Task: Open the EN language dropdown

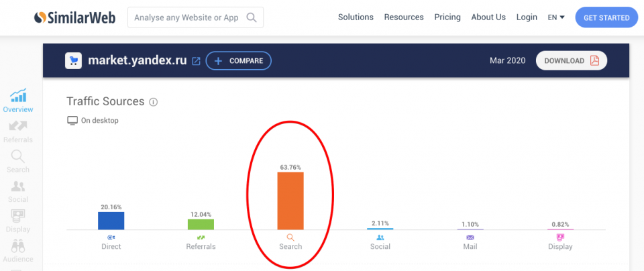Action: click(556, 17)
